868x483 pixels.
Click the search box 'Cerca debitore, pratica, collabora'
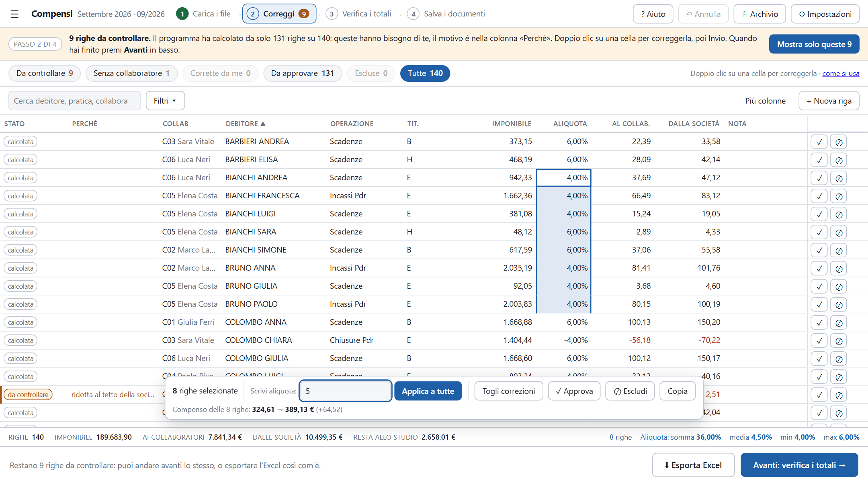click(x=75, y=101)
